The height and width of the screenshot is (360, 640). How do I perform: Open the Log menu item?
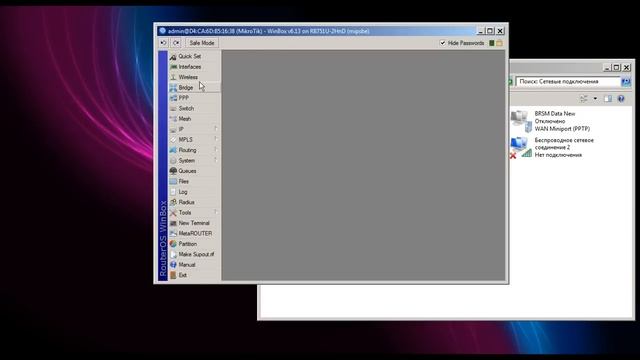click(194, 192)
